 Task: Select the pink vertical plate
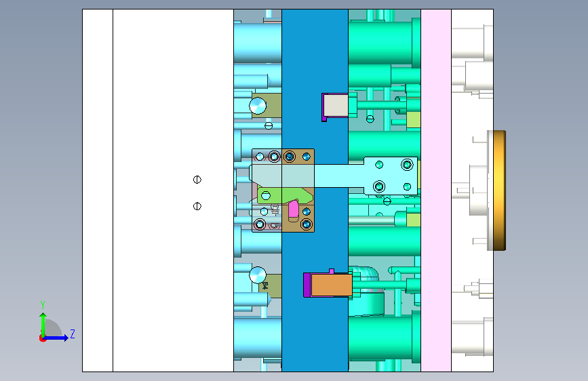436,190
